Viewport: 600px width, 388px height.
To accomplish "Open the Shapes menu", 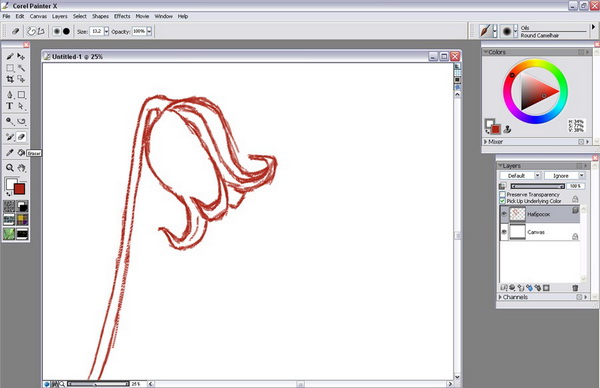I will [x=100, y=16].
